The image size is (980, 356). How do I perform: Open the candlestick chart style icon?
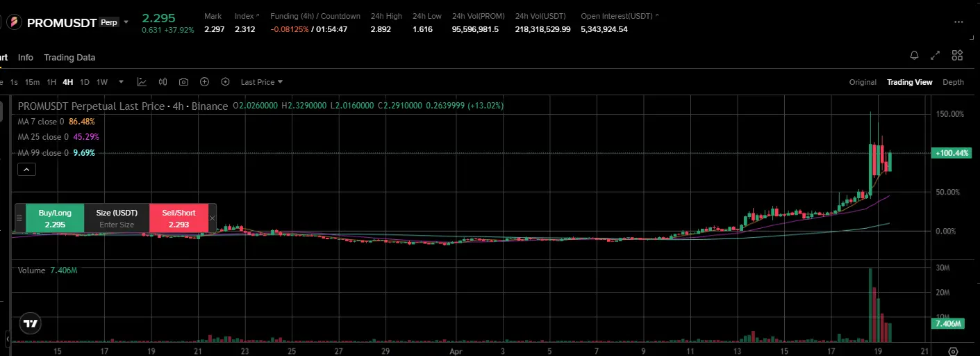pyautogui.click(x=163, y=82)
